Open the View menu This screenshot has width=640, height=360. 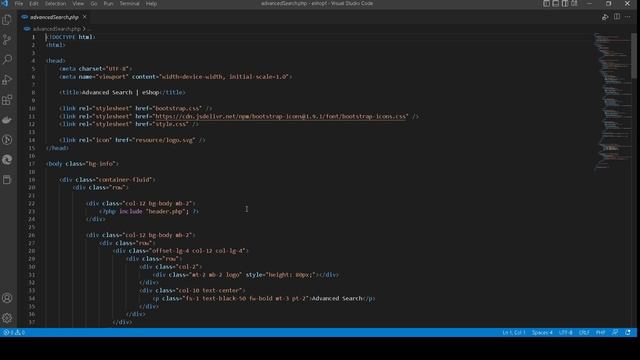(78, 3)
